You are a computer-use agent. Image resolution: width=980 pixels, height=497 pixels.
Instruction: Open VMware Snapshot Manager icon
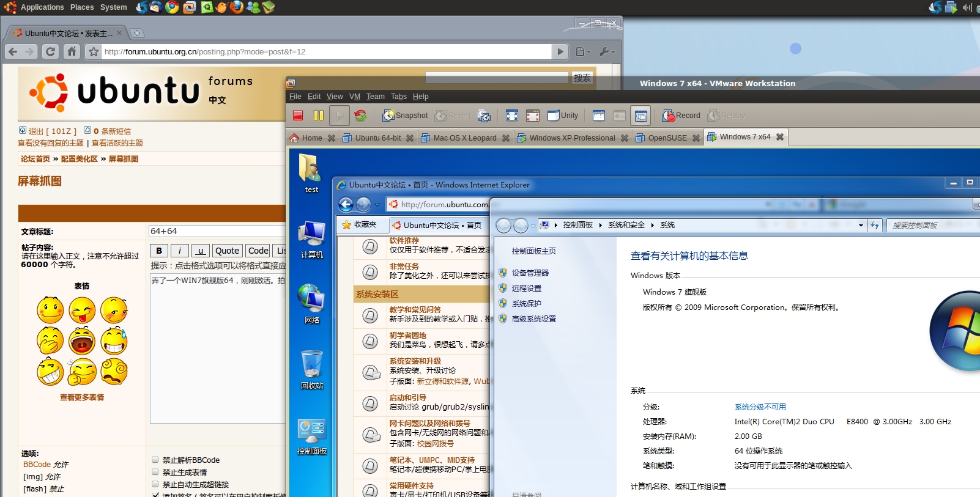pos(484,116)
